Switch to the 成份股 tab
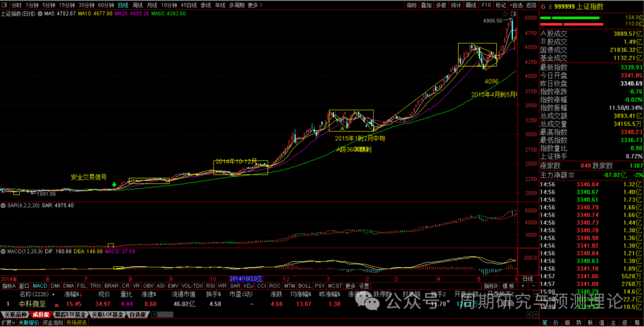644x327 pixels. (x=40, y=314)
